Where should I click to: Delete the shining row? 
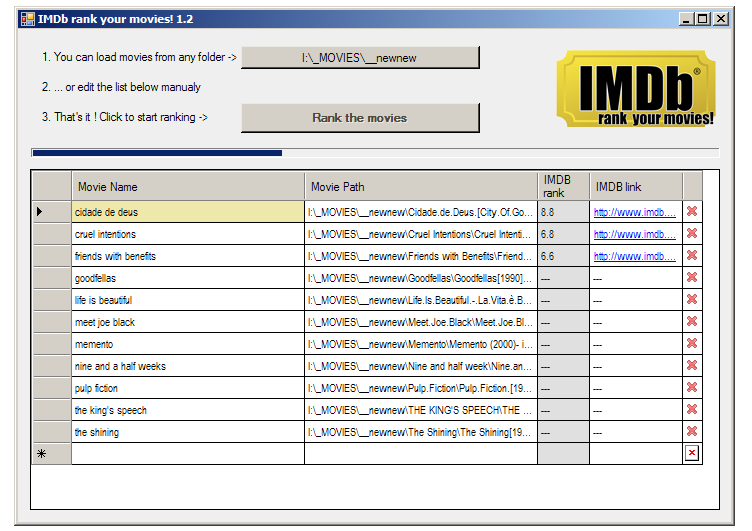692,432
